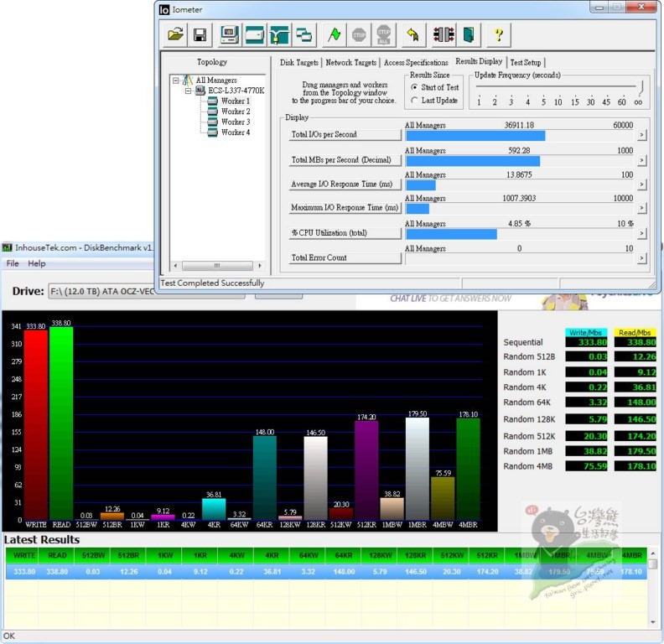664x644 pixels.
Task: Click the single Stop sign toolbar icon
Action: pyautogui.click(x=359, y=34)
